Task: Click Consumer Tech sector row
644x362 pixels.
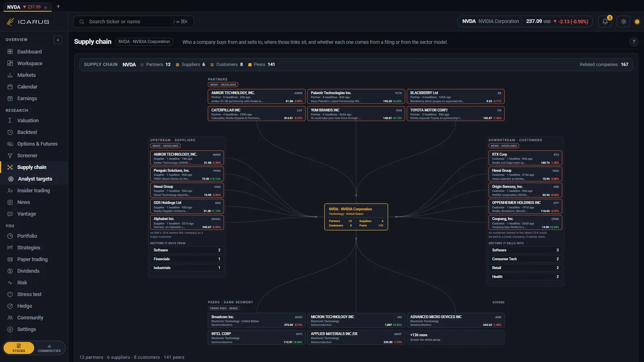Action: point(525,259)
